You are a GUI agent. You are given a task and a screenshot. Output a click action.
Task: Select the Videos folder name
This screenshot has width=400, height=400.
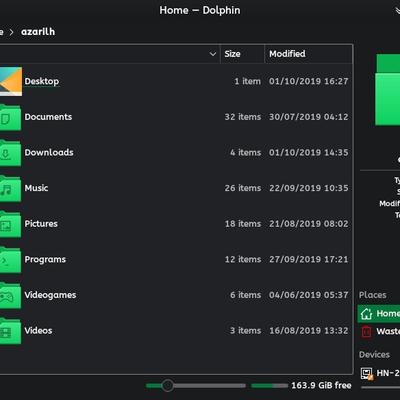[38, 331]
